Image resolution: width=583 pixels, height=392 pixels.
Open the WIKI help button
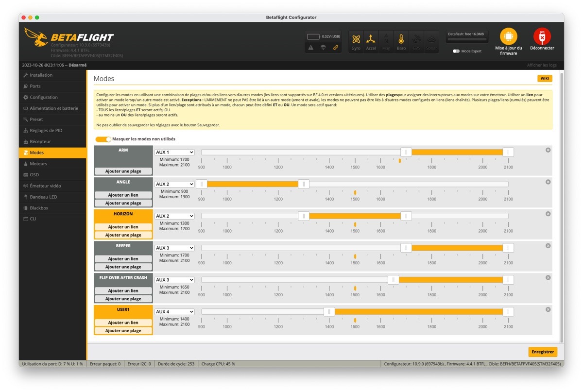coord(545,78)
